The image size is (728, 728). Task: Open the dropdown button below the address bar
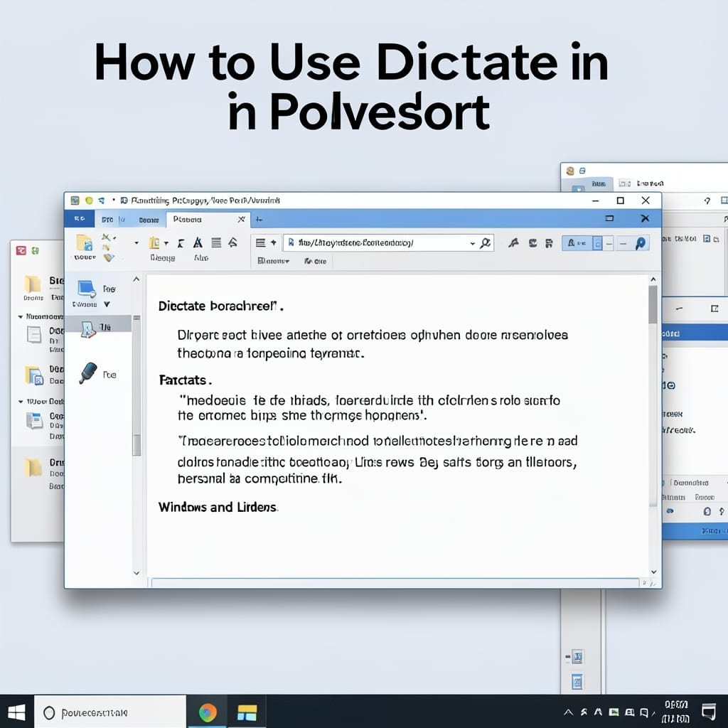pyautogui.click(x=273, y=261)
